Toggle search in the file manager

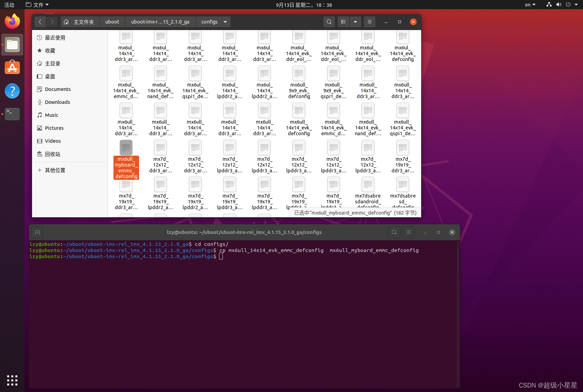point(329,21)
